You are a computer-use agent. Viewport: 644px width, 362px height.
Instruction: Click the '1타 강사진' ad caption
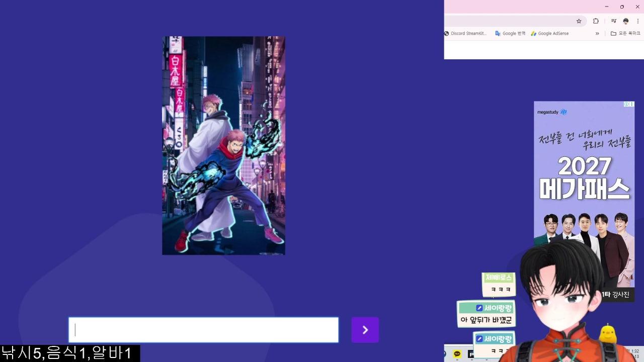pos(615,295)
